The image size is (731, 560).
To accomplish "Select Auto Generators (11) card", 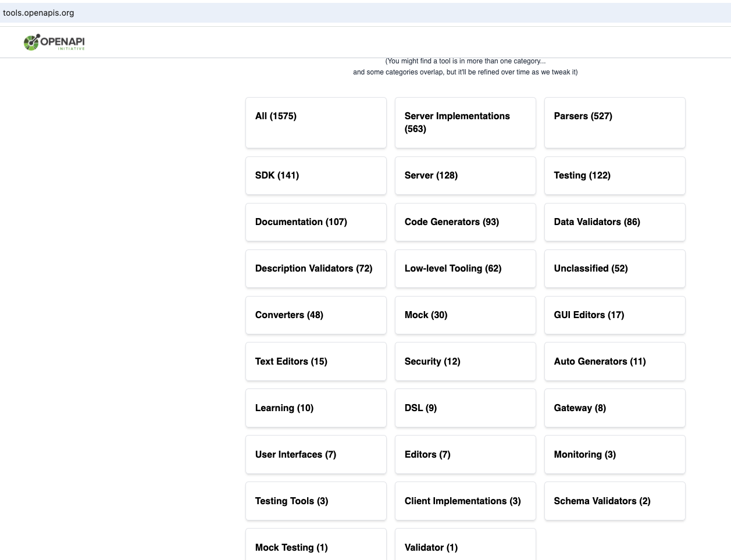I will point(615,362).
